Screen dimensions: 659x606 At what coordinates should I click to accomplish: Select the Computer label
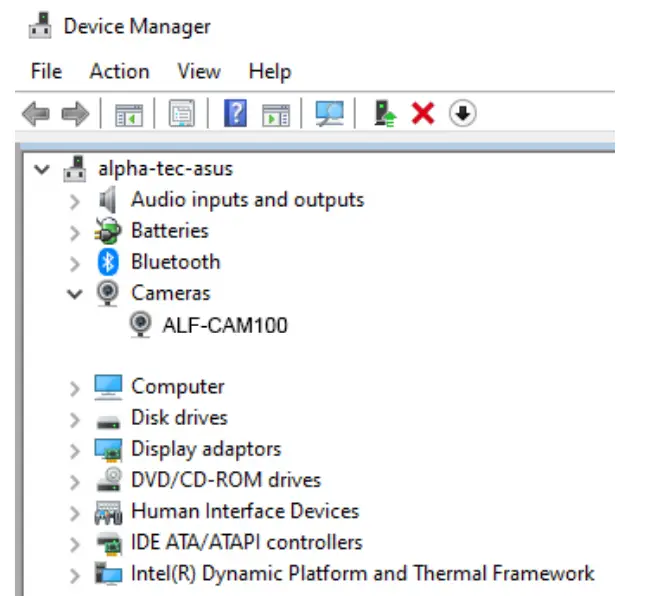[178, 387]
